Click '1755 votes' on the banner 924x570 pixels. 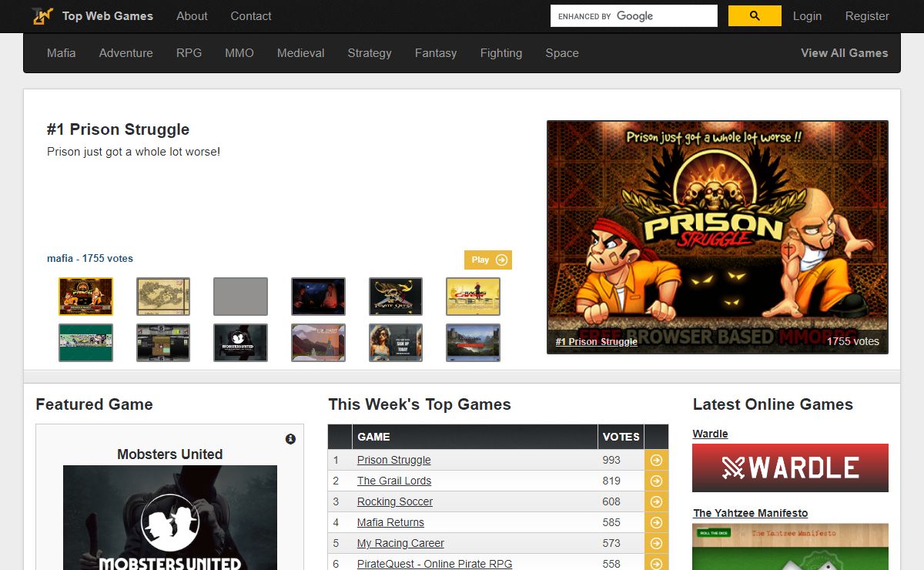coord(852,341)
